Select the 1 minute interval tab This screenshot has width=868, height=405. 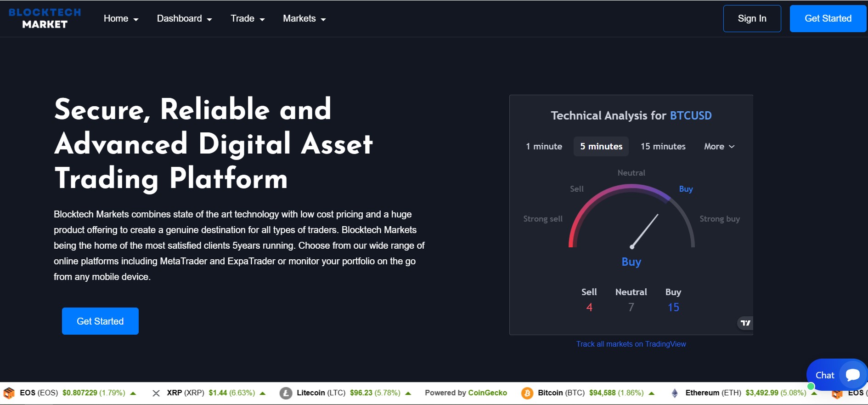[x=544, y=146]
